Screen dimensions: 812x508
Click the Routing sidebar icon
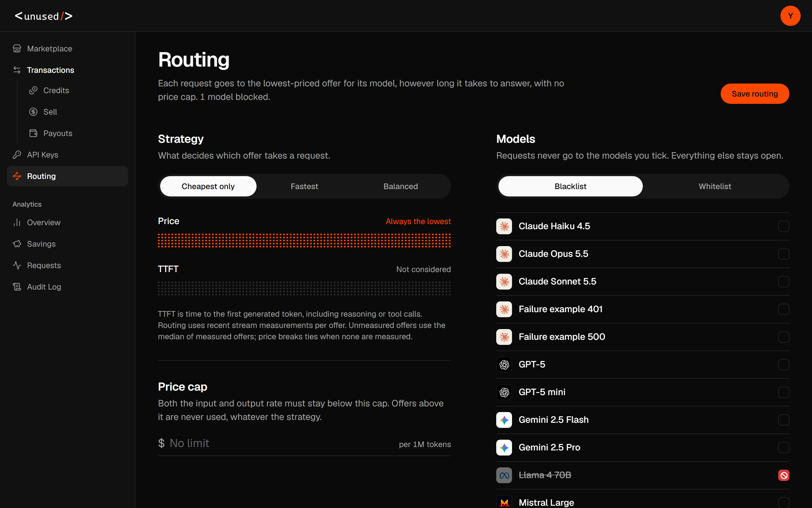17,176
